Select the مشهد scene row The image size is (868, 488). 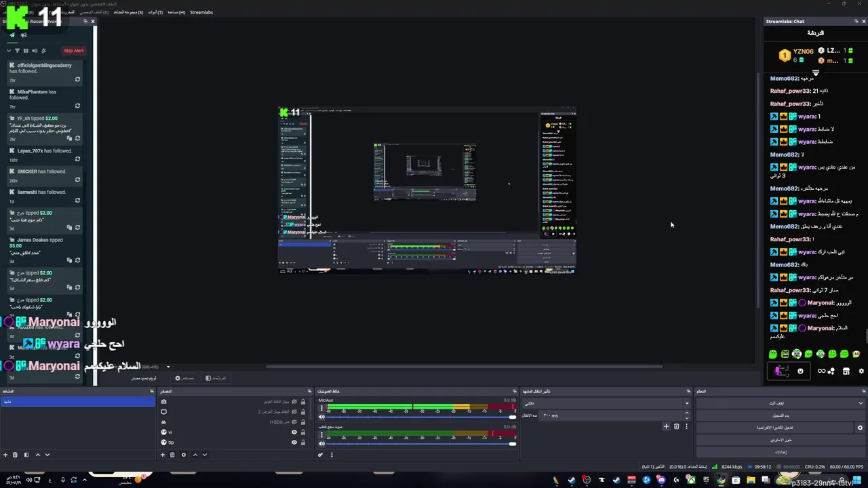77,401
